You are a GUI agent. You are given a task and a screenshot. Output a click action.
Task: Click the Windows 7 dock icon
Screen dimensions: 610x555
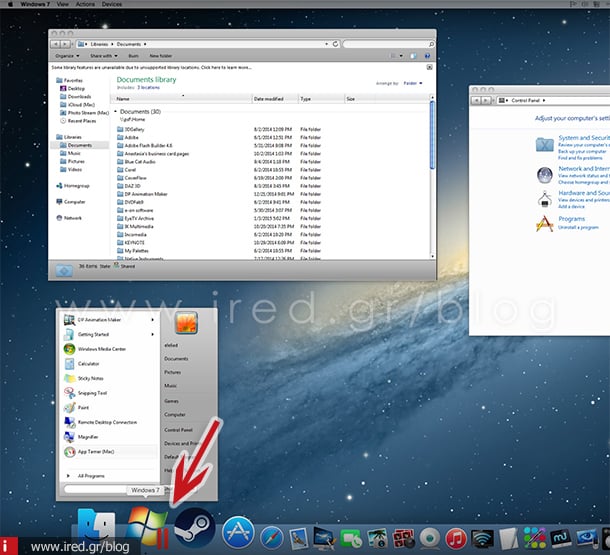(x=147, y=527)
